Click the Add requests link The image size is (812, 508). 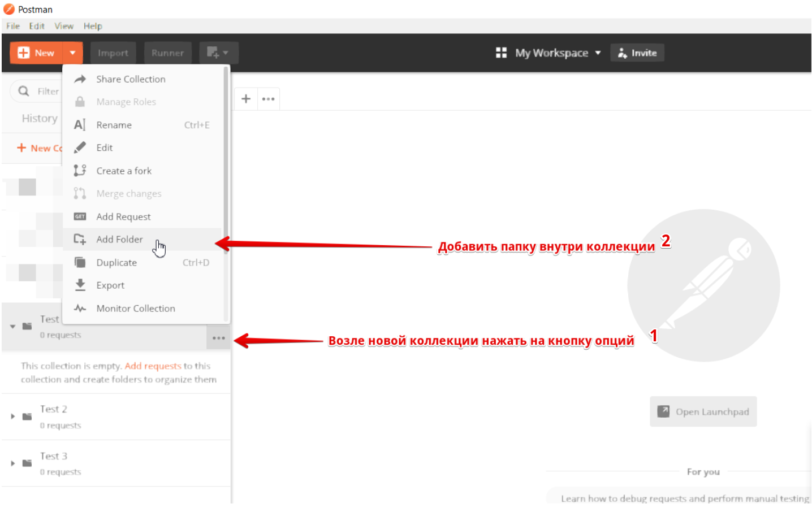click(x=153, y=366)
